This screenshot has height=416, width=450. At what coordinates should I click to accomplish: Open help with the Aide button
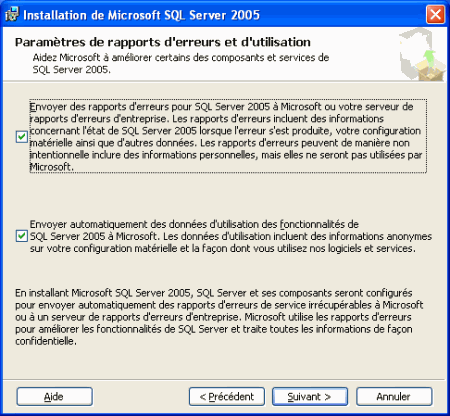54,396
